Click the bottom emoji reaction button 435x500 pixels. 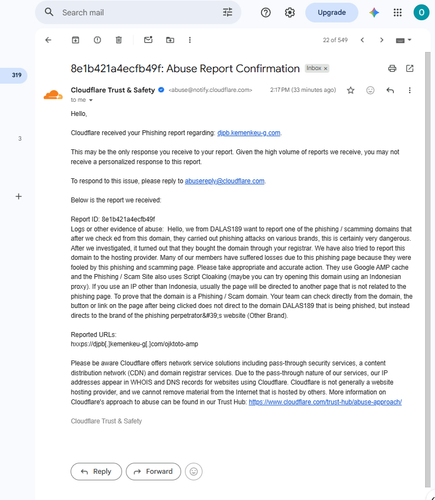pyautogui.click(x=194, y=471)
